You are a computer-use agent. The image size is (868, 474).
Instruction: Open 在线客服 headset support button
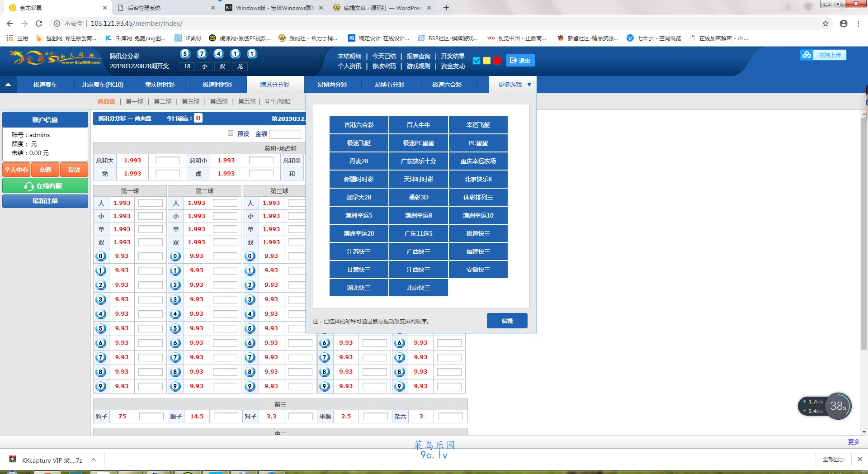[x=45, y=186]
